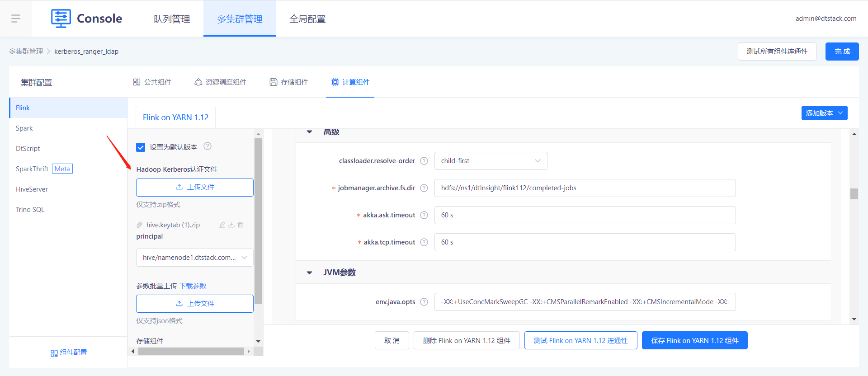Select Flink in component list
This screenshot has height=376, width=868.
click(68, 108)
